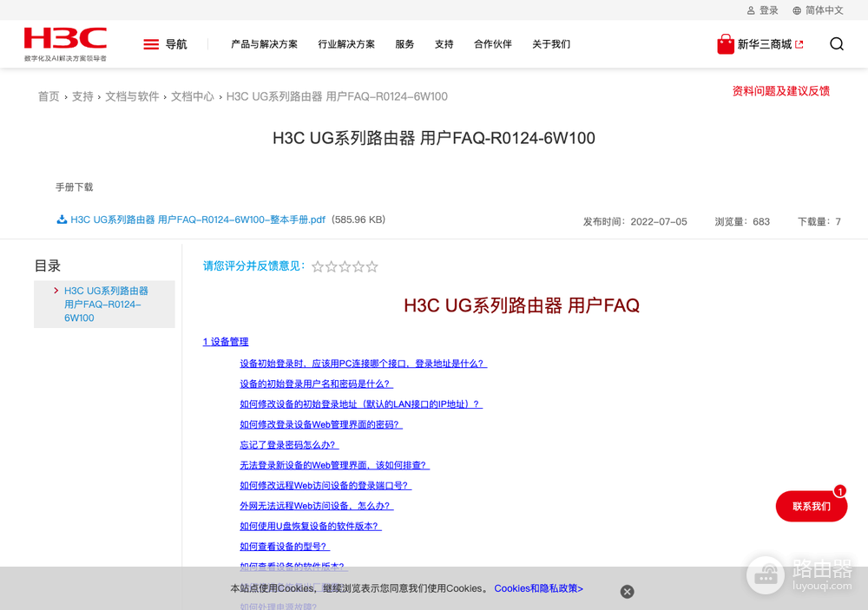
Task: Open 如何修改登录设备Web管理界面的密码 link
Action: click(x=321, y=425)
